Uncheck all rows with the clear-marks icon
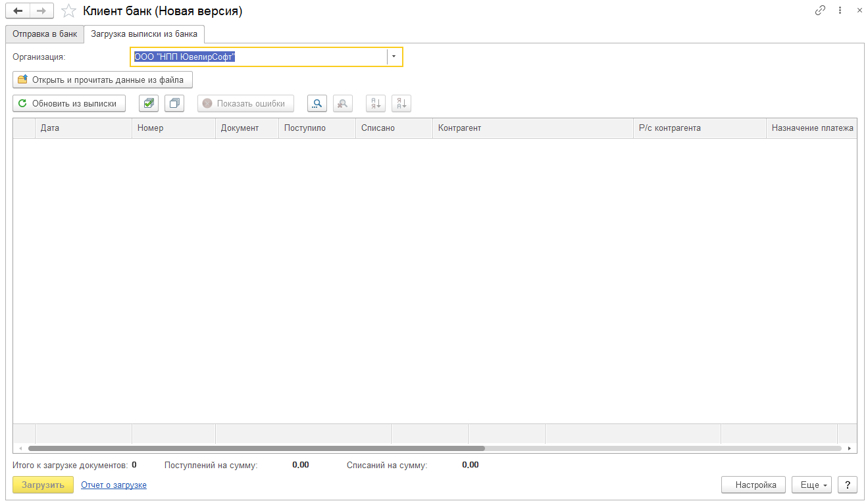This screenshot has height=503, width=868. (x=174, y=103)
